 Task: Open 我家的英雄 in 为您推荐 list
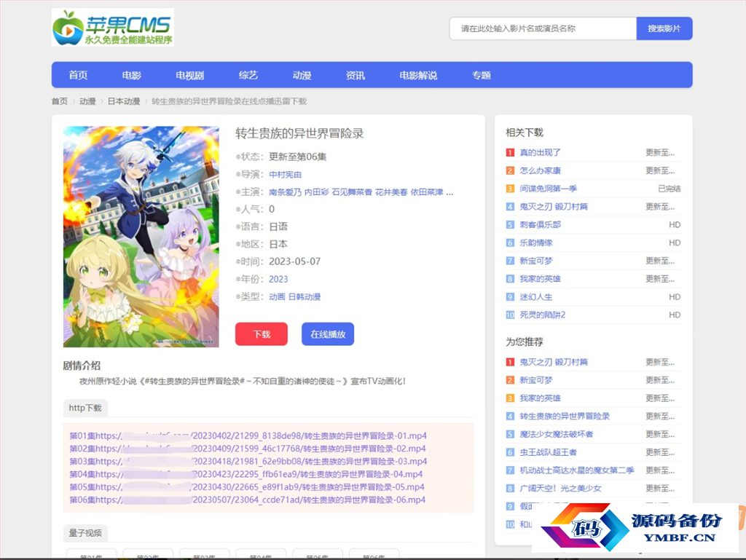click(x=540, y=398)
